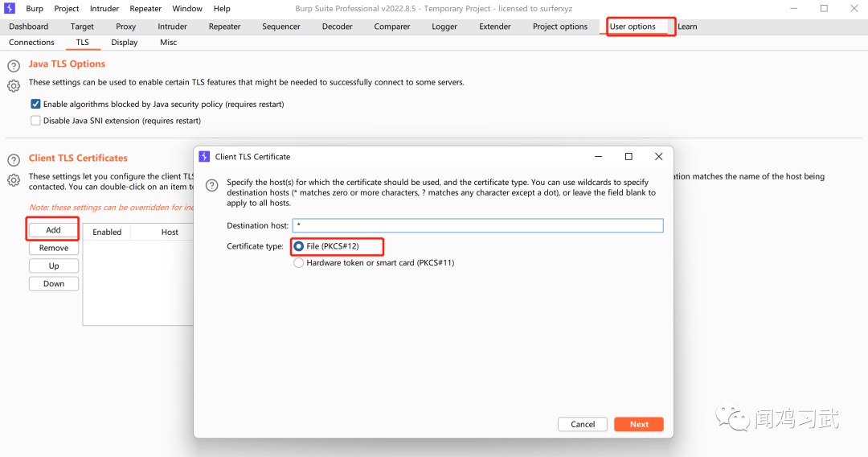868x457 pixels.
Task: Click the Burp Suite logo in the title bar
Action: [x=11, y=9]
